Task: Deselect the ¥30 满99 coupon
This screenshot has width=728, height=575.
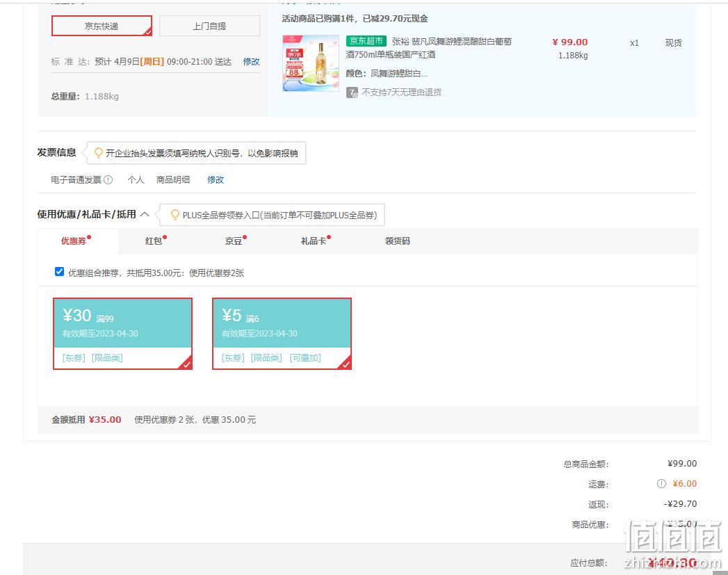Action: (122, 334)
